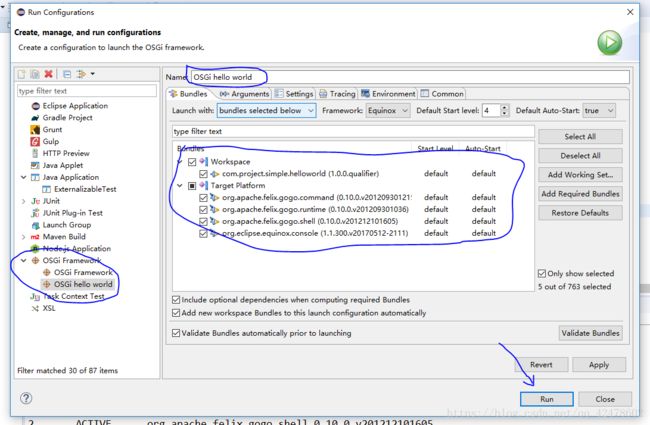Select the child OSGi Framework configuration
This screenshot has width=650, height=425.
tap(83, 272)
